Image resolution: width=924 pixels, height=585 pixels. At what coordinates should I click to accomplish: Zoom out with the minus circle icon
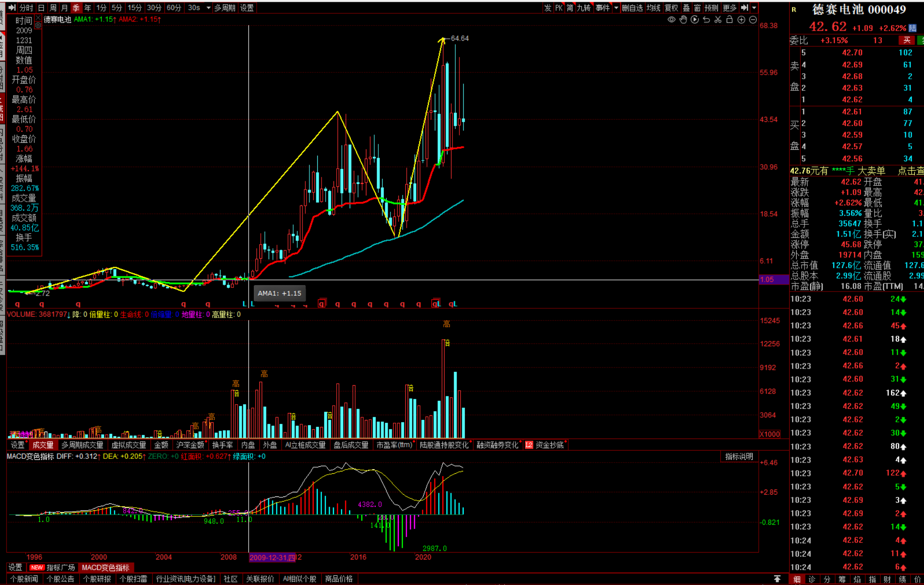(x=753, y=19)
